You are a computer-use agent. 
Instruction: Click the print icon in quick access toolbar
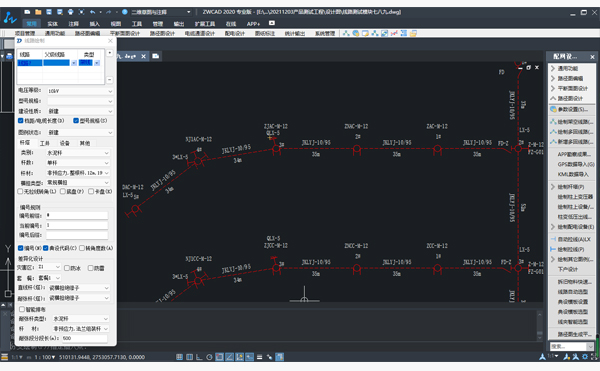coord(71,12)
